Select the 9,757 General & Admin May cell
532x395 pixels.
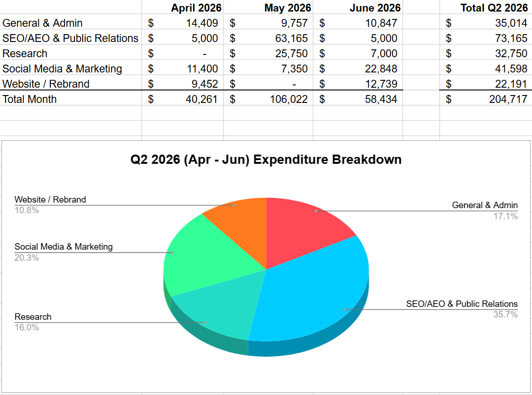coord(268,23)
